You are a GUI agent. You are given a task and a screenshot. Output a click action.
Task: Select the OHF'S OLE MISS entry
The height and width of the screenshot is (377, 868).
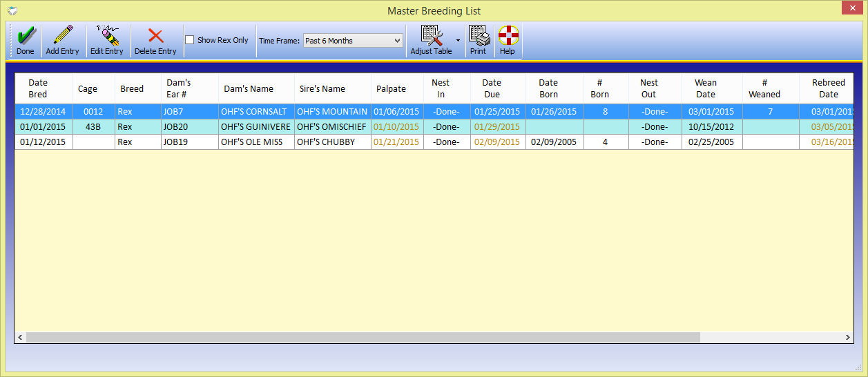[x=252, y=142]
